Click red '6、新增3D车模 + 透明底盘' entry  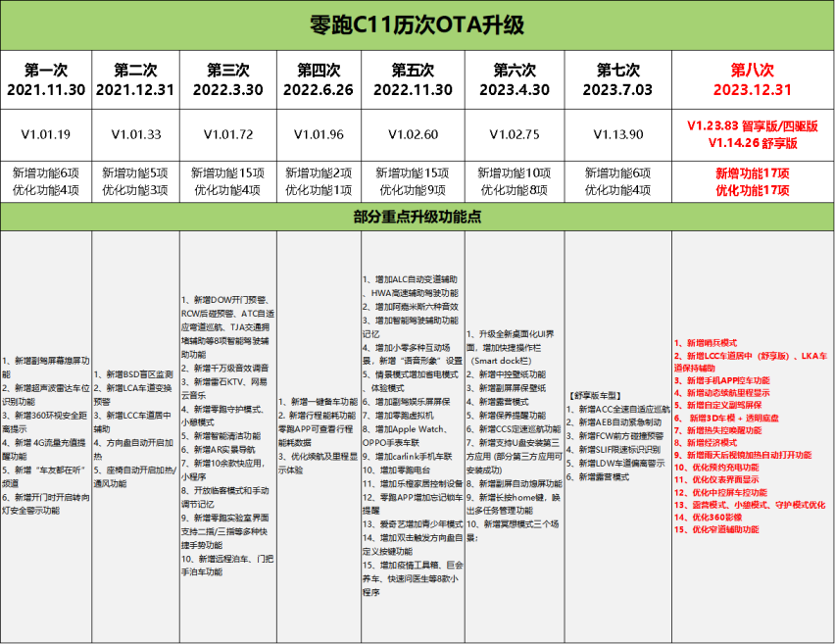[x=726, y=418]
